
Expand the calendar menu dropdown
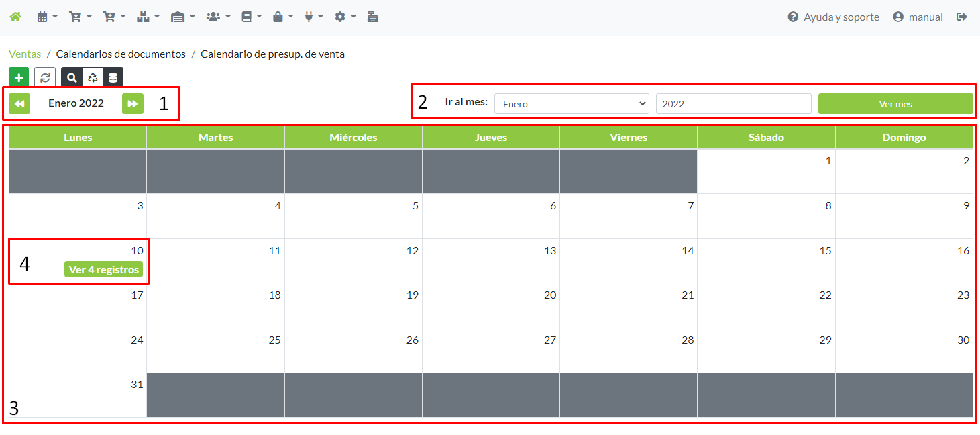(47, 17)
